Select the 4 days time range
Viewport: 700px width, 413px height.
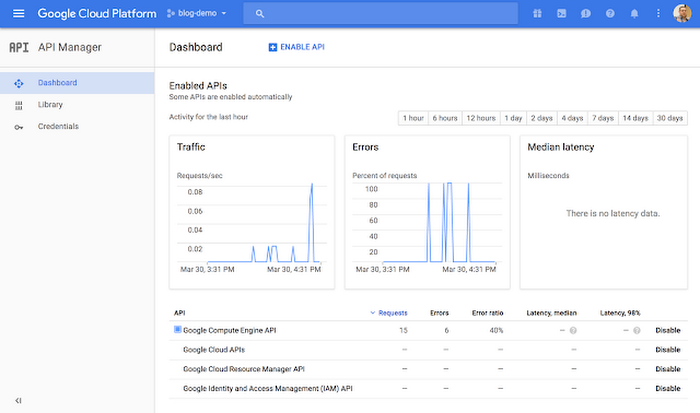point(572,118)
